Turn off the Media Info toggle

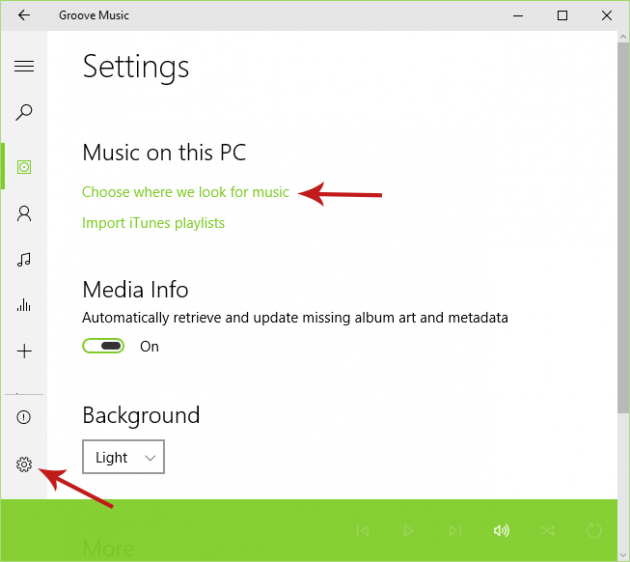[104, 346]
